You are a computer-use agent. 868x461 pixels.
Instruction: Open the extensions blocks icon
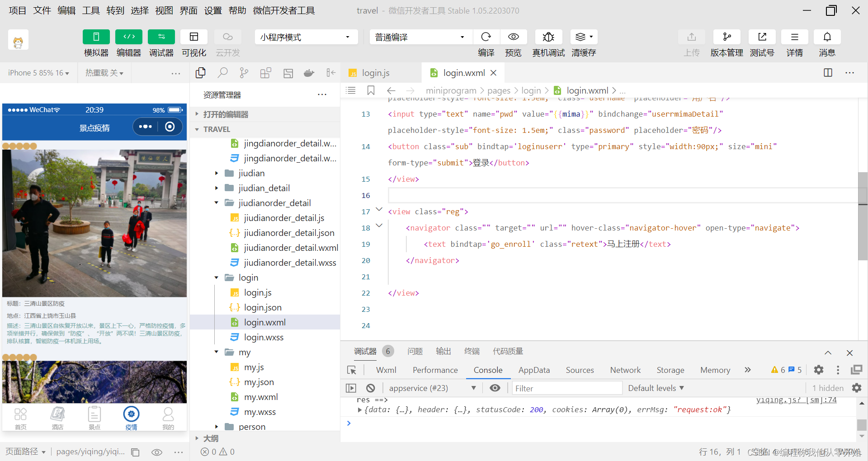pos(266,73)
